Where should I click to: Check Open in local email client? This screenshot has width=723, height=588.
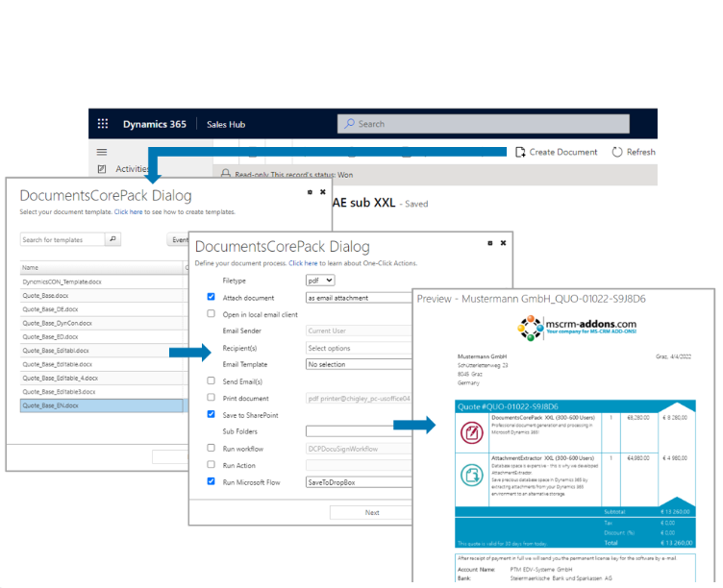(x=212, y=313)
